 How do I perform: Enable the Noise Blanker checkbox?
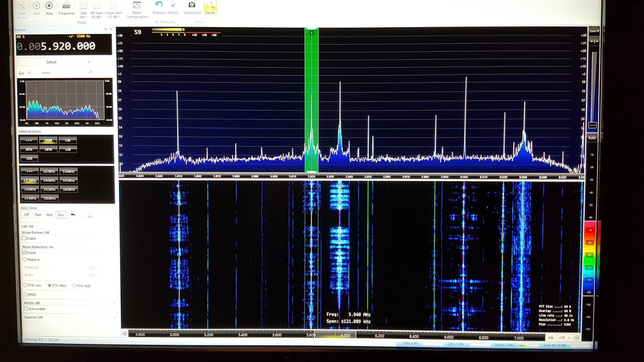point(24,238)
